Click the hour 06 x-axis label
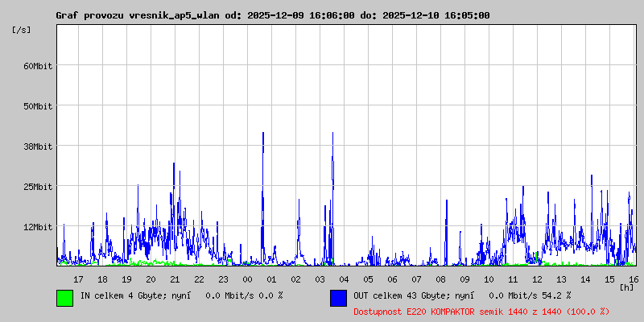 [392, 279]
